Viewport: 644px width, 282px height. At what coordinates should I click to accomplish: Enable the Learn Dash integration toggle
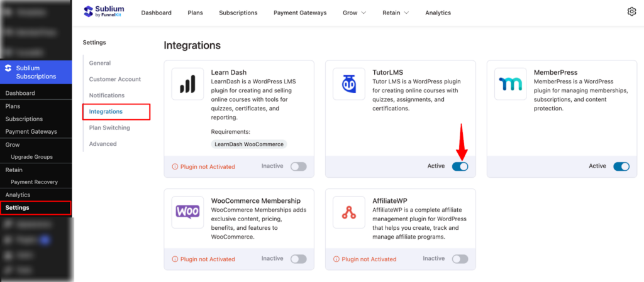pyautogui.click(x=298, y=166)
